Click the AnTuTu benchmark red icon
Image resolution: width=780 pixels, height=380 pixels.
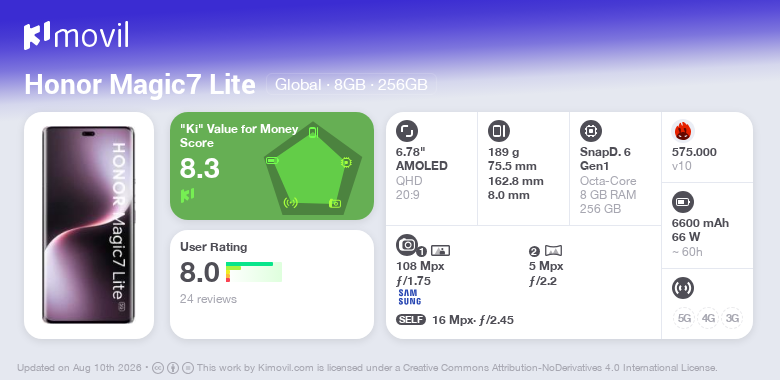click(x=682, y=131)
